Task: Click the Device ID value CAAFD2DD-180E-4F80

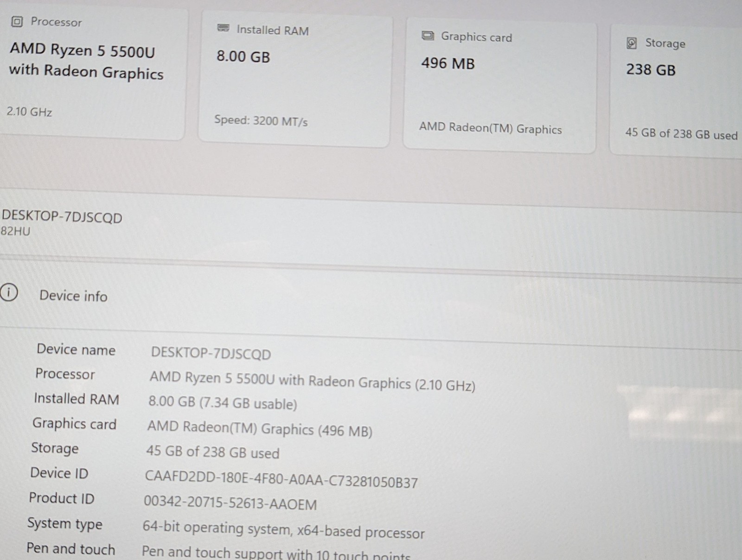Action: pos(281,479)
